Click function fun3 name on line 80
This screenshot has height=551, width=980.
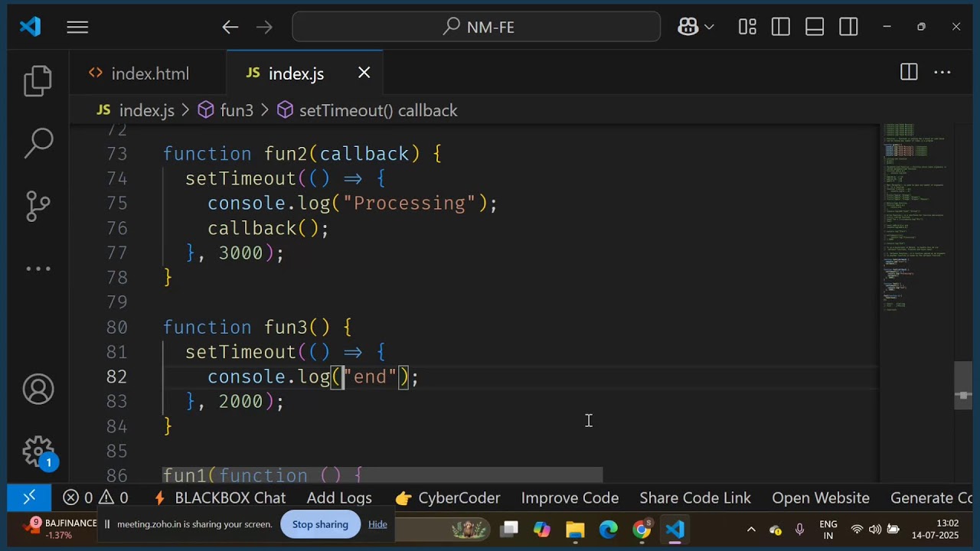286,328
